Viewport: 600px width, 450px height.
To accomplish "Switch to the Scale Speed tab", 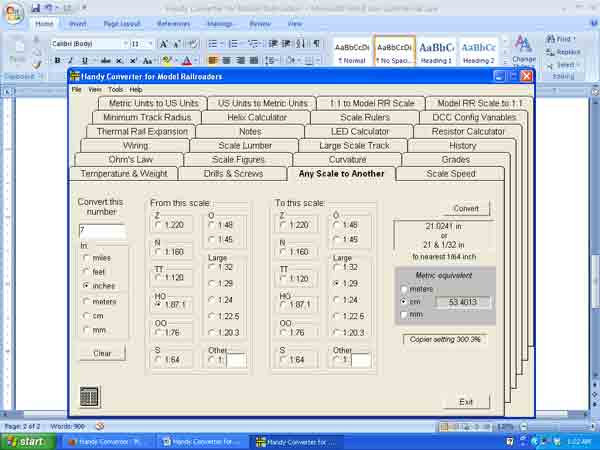I will point(451,174).
